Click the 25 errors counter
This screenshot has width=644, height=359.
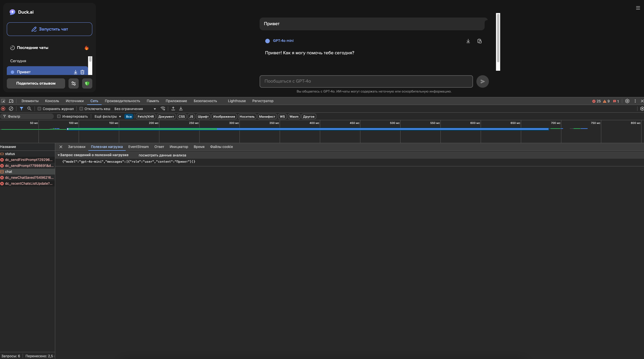click(x=596, y=101)
